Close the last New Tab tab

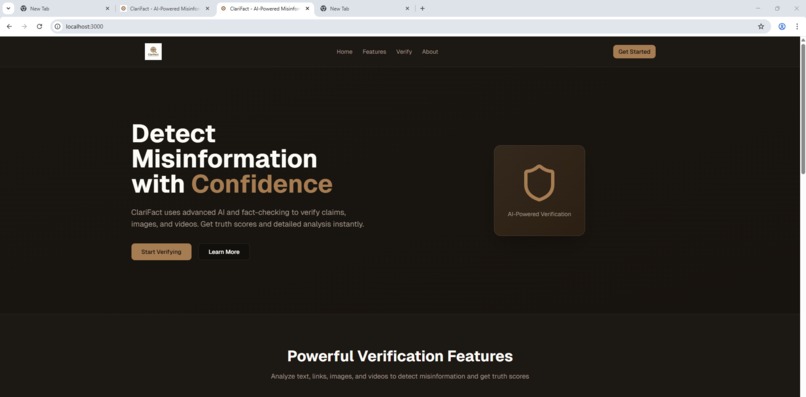[407, 8]
